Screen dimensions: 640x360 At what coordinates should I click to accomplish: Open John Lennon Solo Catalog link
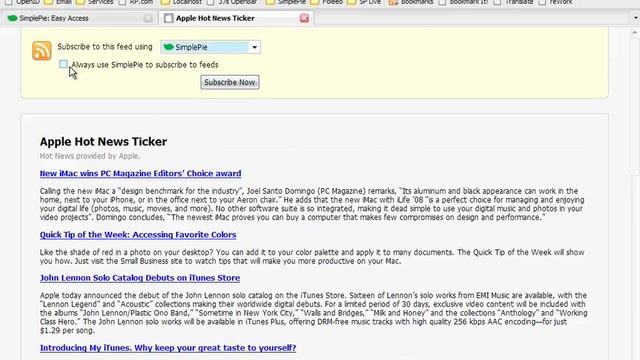pos(140,278)
